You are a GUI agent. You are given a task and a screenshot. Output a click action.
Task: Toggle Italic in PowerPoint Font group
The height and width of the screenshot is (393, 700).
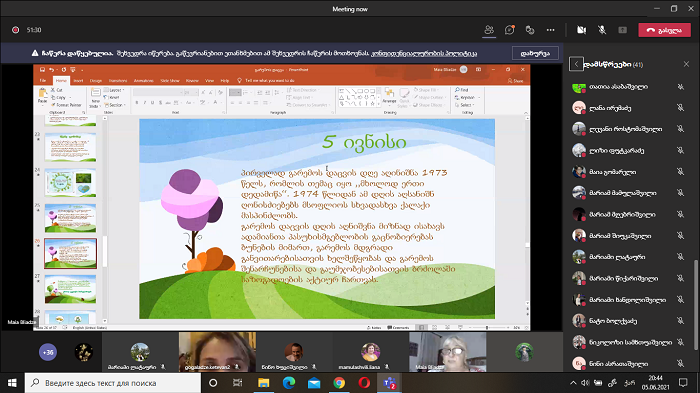(x=145, y=102)
